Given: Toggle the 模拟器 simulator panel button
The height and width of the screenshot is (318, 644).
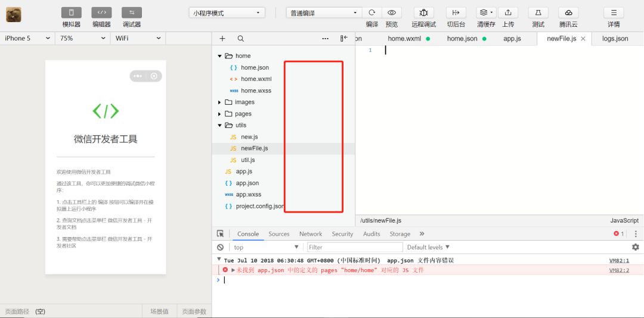Looking at the screenshot, I should tap(72, 13).
